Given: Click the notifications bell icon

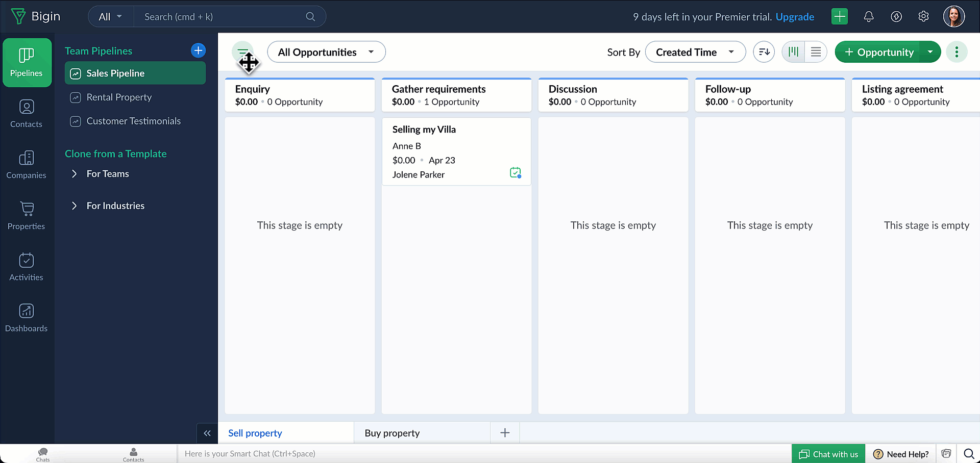Looking at the screenshot, I should click(868, 17).
